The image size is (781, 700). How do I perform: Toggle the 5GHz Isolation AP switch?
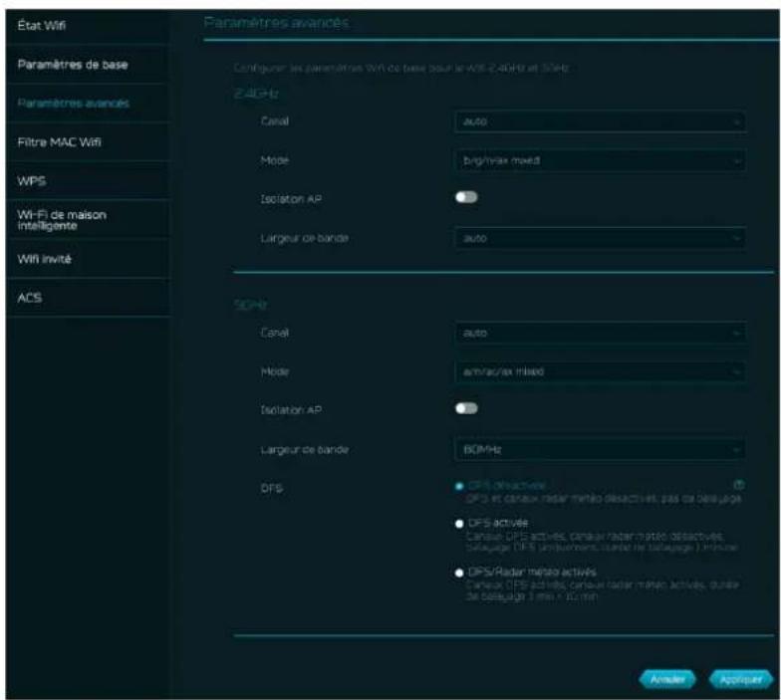coord(466,408)
